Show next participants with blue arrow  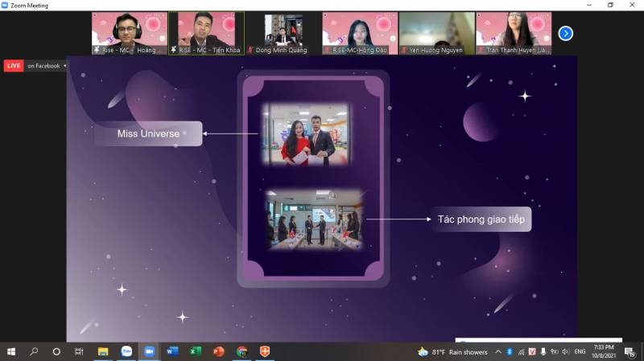(566, 33)
